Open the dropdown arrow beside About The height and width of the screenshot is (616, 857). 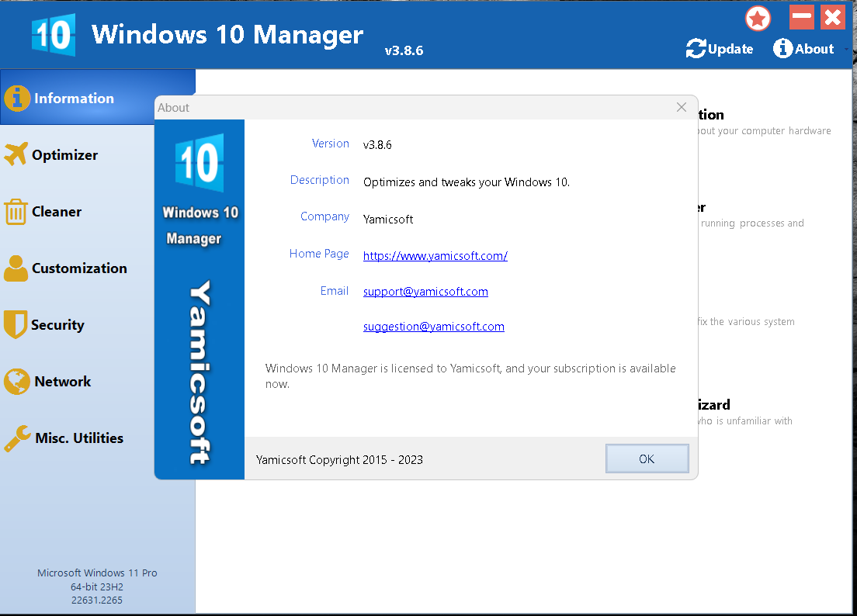click(x=846, y=49)
